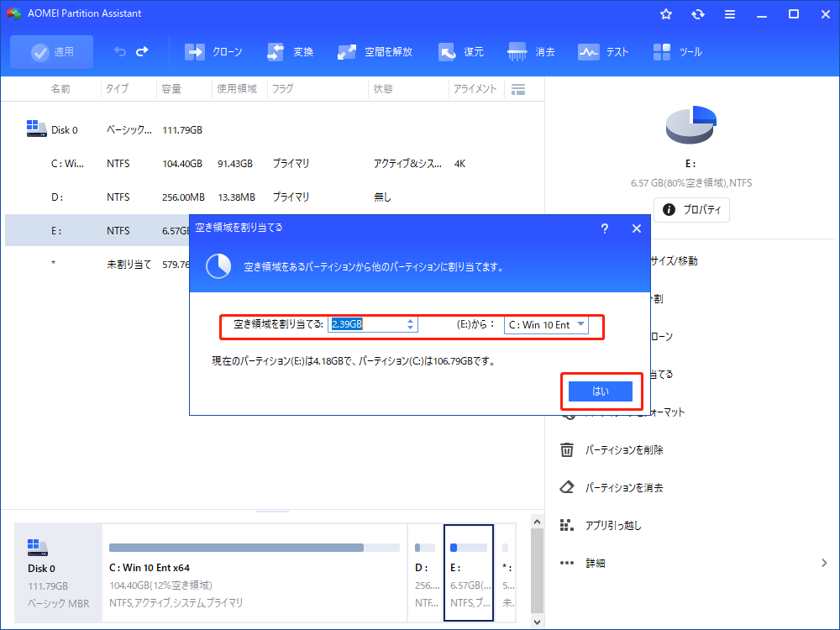This screenshot has width=840, height=630.
Task: Open the C: Win 10 Ent destination dropdown
Action: 546,324
